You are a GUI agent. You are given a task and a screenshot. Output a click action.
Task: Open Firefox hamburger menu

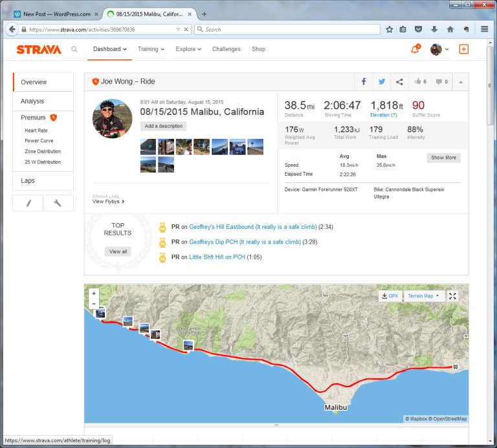tap(484, 29)
